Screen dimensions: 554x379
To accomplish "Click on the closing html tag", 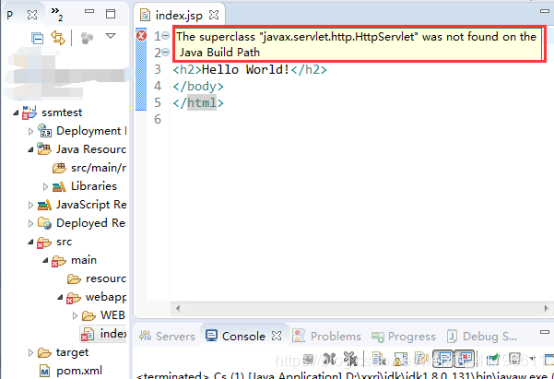I will [x=198, y=103].
